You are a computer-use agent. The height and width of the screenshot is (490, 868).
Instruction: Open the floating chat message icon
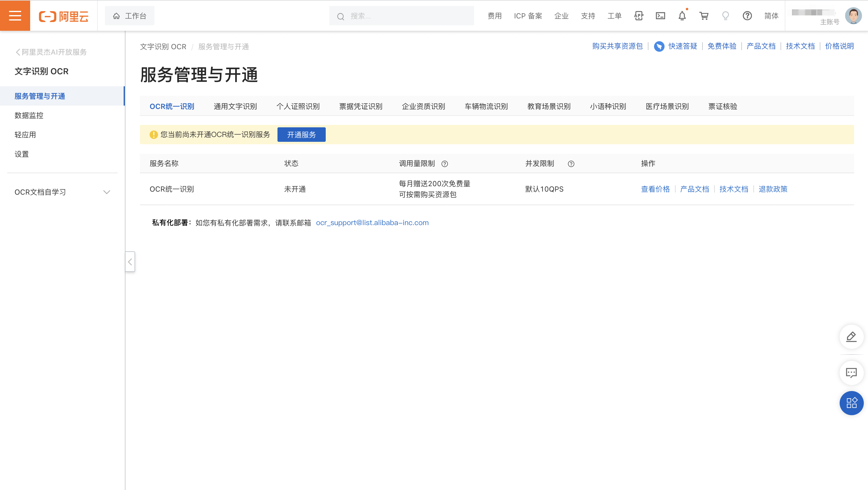pos(851,373)
